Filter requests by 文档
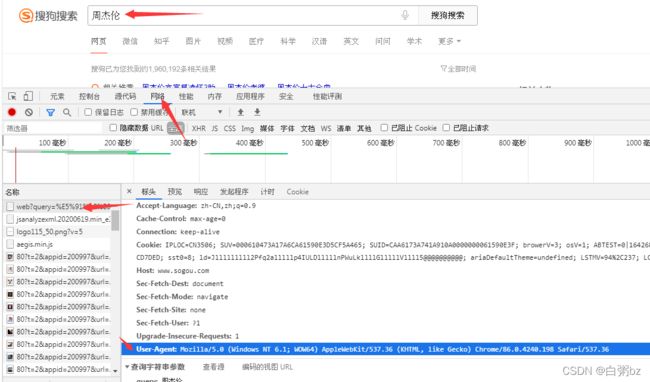 click(308, 128)
